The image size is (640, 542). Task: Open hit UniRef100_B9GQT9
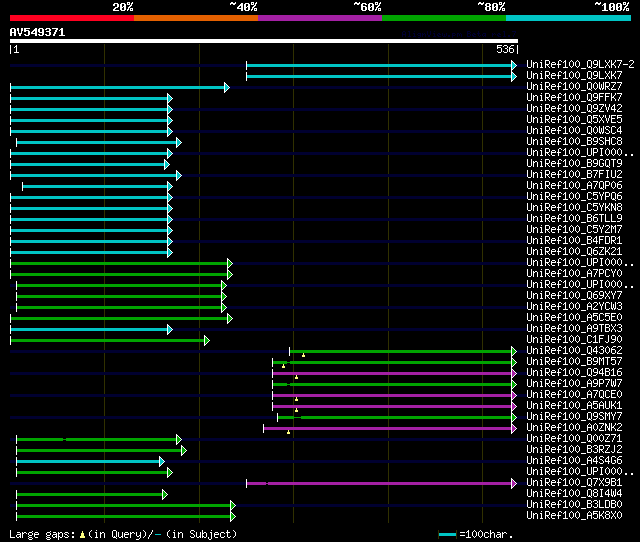click(x=574, y=164)
